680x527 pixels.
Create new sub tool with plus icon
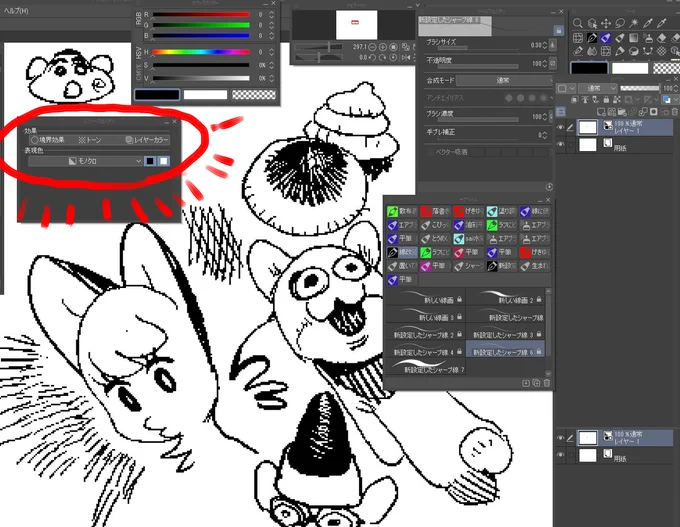pyautogui.click(x=526, y=383)
